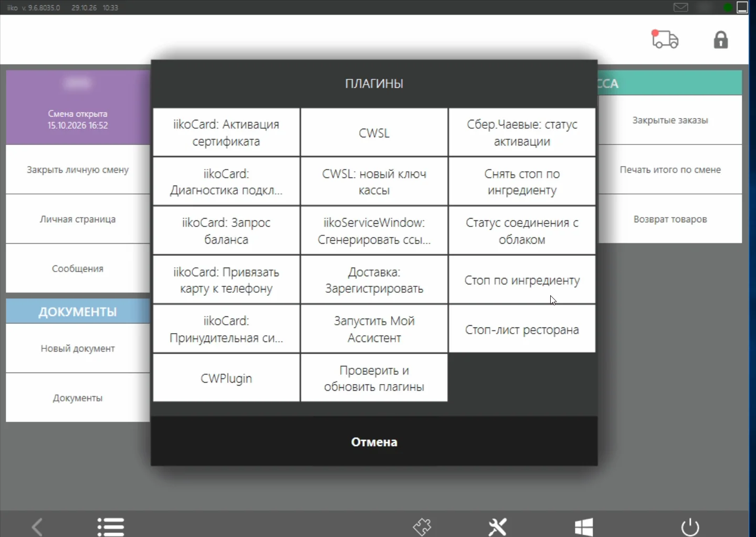Image resolution: width=756 pixels, height=537 pixels.
Task: Launch iikoCard: Диагностика подкл... plugin
Action: [x=226, y=182]
